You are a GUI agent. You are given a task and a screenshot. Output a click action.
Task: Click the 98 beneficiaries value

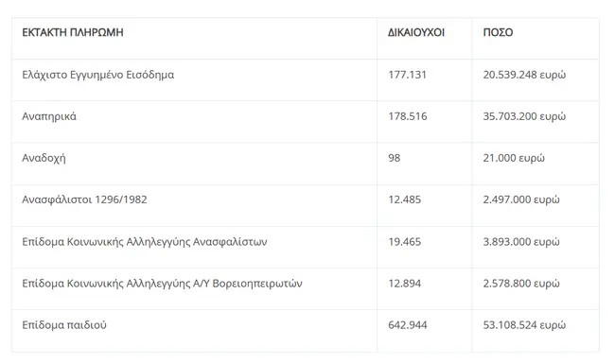(395, 158)
